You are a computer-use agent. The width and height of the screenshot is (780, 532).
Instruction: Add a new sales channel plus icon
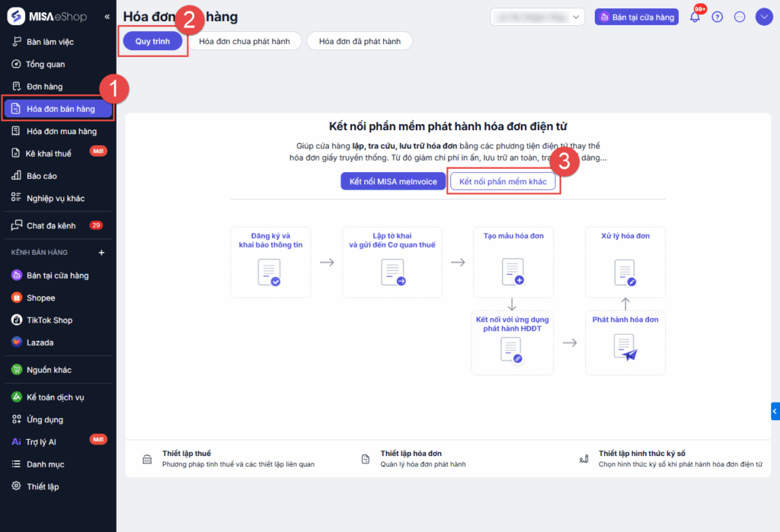(x=101, y=252)
